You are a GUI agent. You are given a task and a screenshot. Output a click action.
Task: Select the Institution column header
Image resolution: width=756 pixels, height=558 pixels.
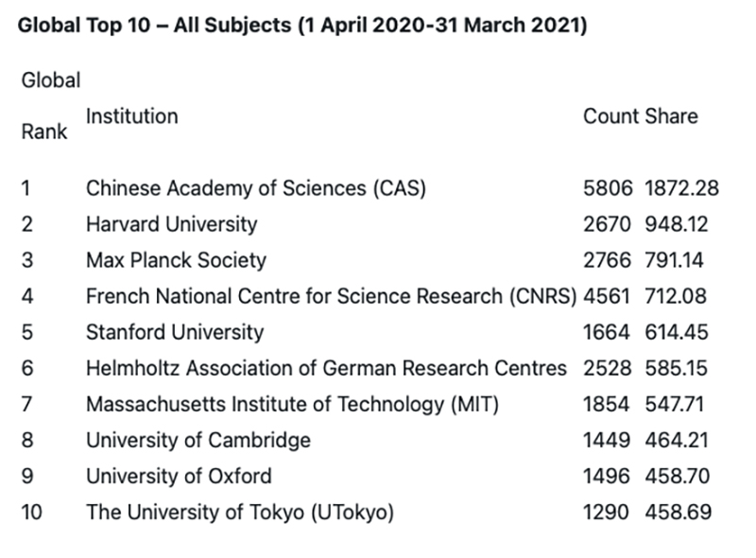[131, 116]
